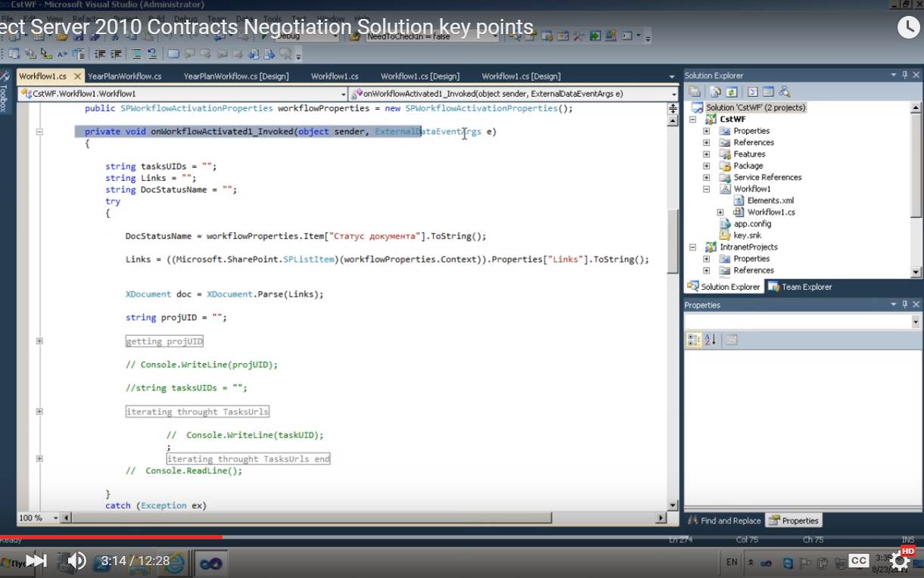The height and width of the screenshot is (578, 924).
Task: Click Solution Explorer's Properties toolbar icon
Action: 695,92
